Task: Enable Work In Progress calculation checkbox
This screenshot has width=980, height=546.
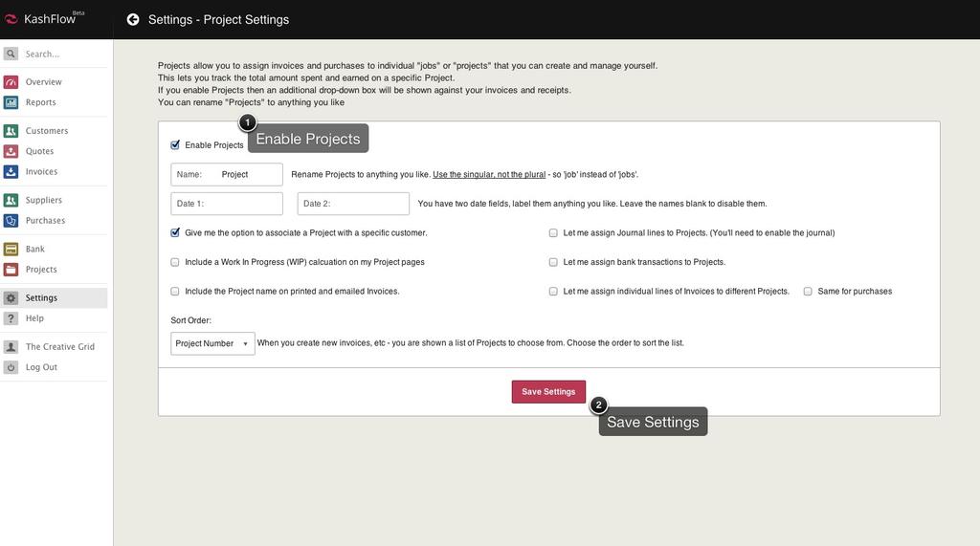Action: click(175, 262)
